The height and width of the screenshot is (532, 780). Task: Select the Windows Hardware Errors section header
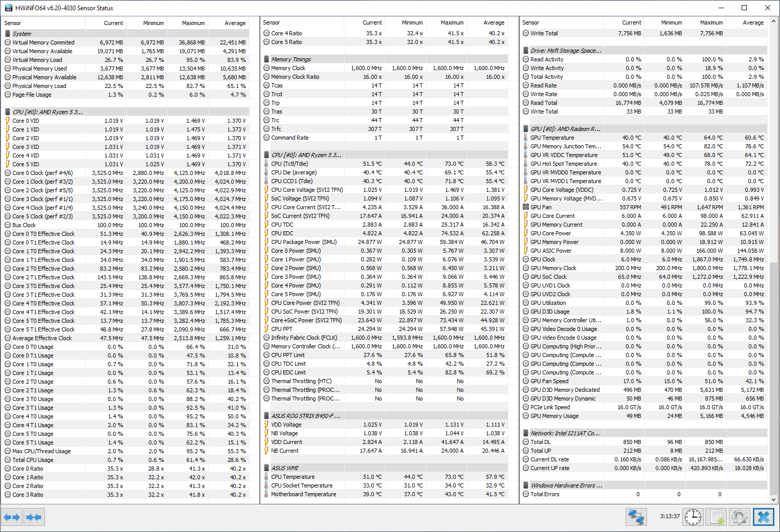[566, 485]
